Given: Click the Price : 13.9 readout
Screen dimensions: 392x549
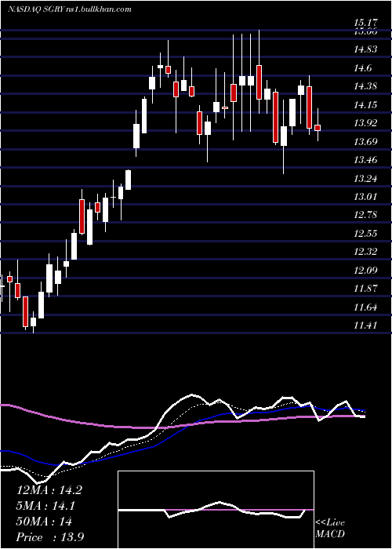Looking at the screenshot, I should click(x=50, y=537).
